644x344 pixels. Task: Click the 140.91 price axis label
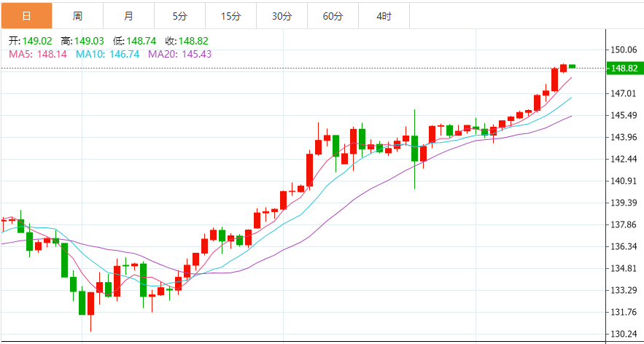(x=625, y=181)
